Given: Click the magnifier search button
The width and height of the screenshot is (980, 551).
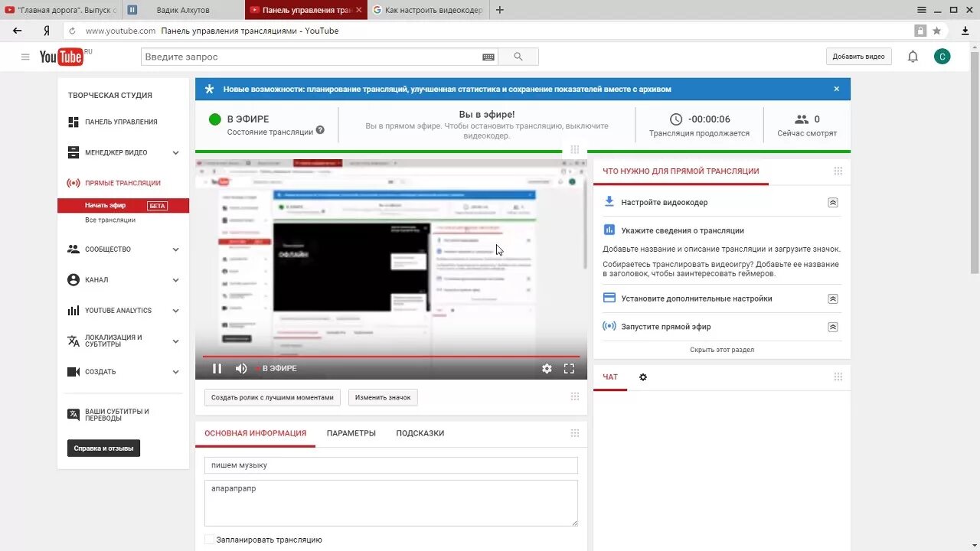Looking at the screenshot, I should click(518, 57).
